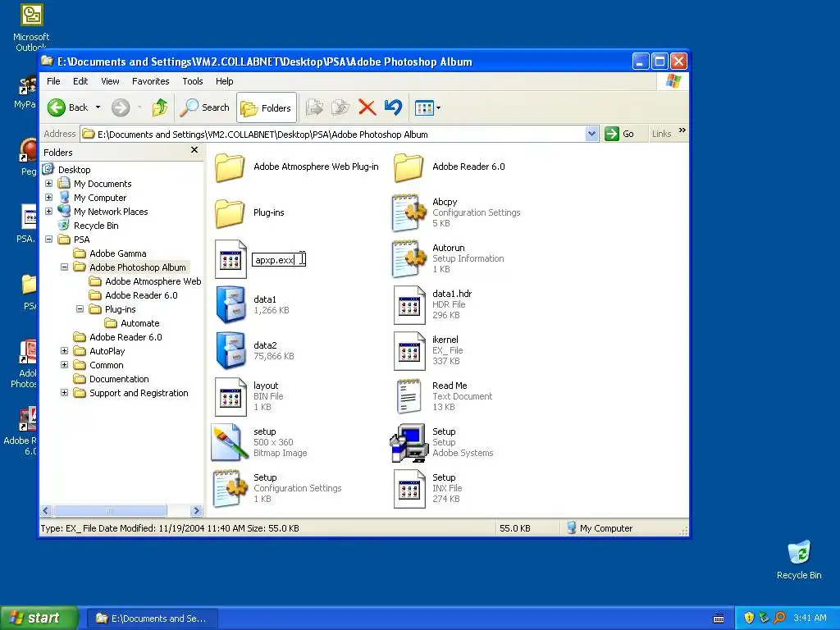Open the File menu
This screenshot has height=630, width=840.
coord(53,81)
